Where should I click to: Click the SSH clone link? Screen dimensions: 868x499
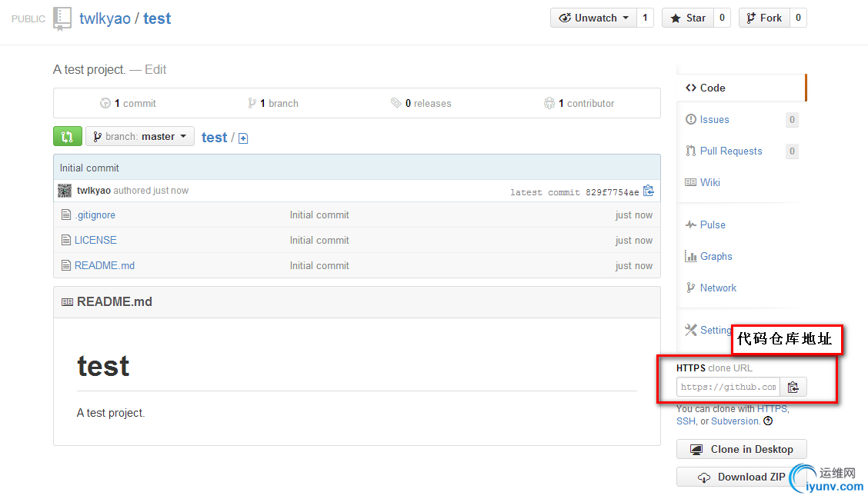[x=686, y=421]
